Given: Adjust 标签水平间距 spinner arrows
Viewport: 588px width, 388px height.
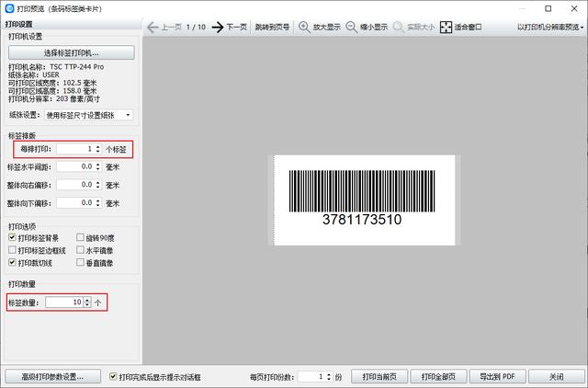Looking at the screenshot, I should click(x=98, y=166).
